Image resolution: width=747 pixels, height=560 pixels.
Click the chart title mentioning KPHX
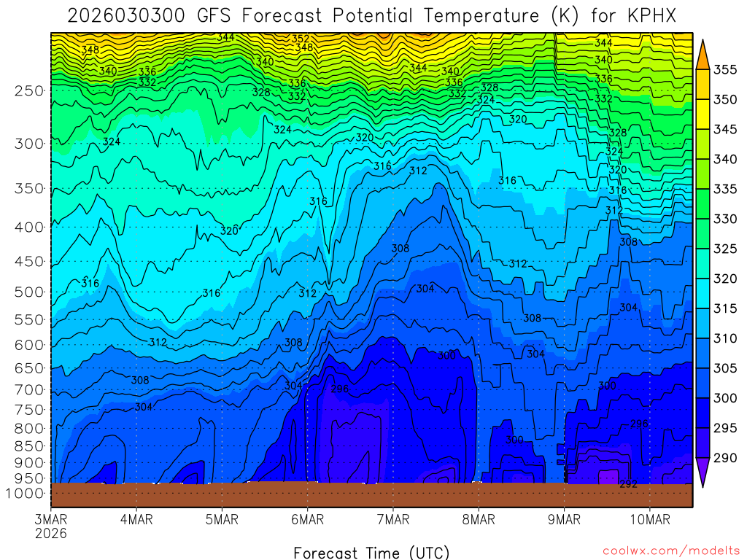[371, 16]
